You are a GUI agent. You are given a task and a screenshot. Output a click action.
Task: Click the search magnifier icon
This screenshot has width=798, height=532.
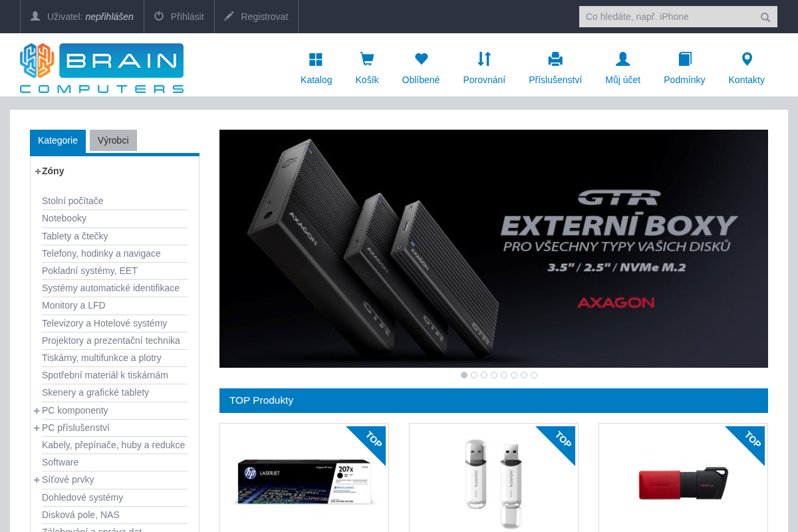pyautogui.click(x=765, y=17)
